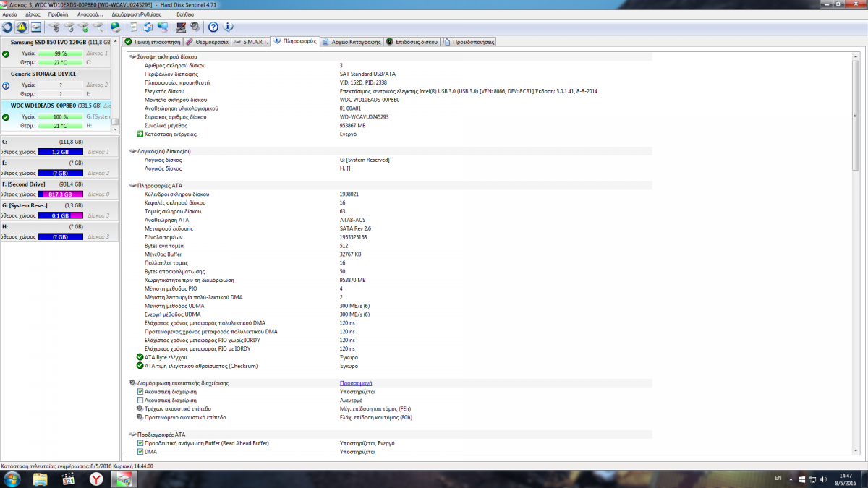Click the document page toolbar icon
Screen dimensions: 868x488
click(x=133, y=27)
